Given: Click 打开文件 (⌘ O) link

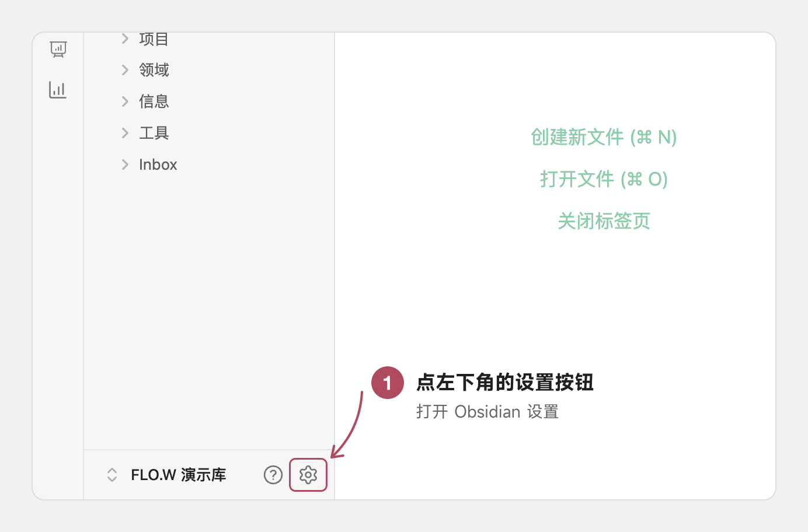Looking at the screenshot, I should click(x=604, y=179).
